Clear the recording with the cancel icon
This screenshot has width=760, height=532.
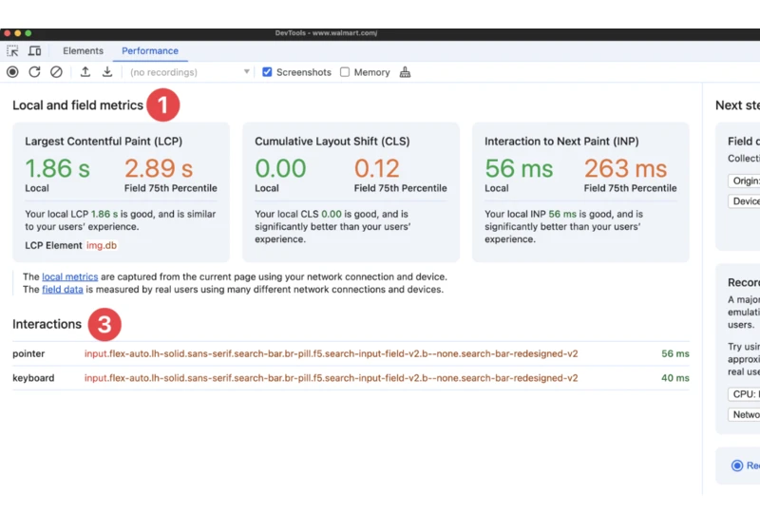(x=56, y=72)
